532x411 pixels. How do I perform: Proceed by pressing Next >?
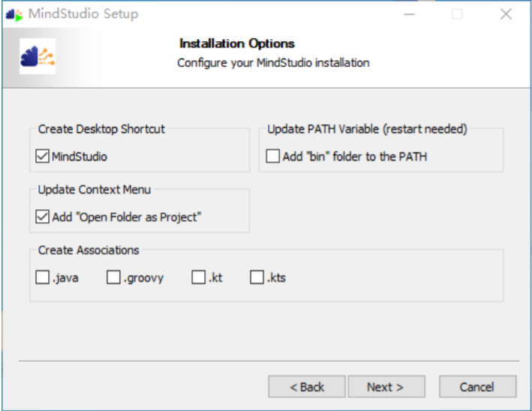pyautogui.click(x=386, y=387)
